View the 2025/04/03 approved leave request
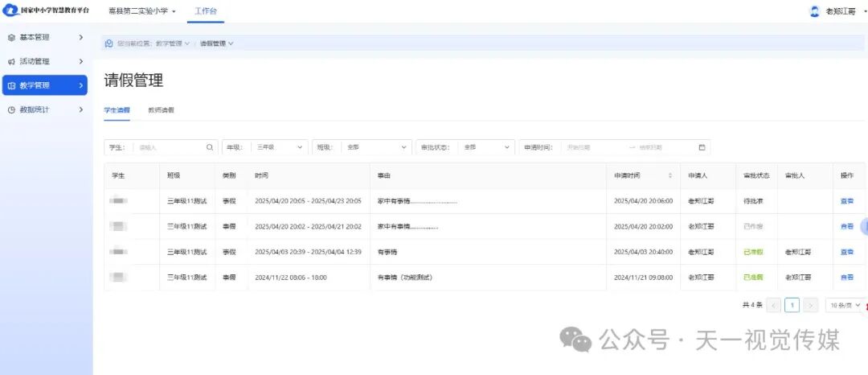 click(x=847, y=252)
